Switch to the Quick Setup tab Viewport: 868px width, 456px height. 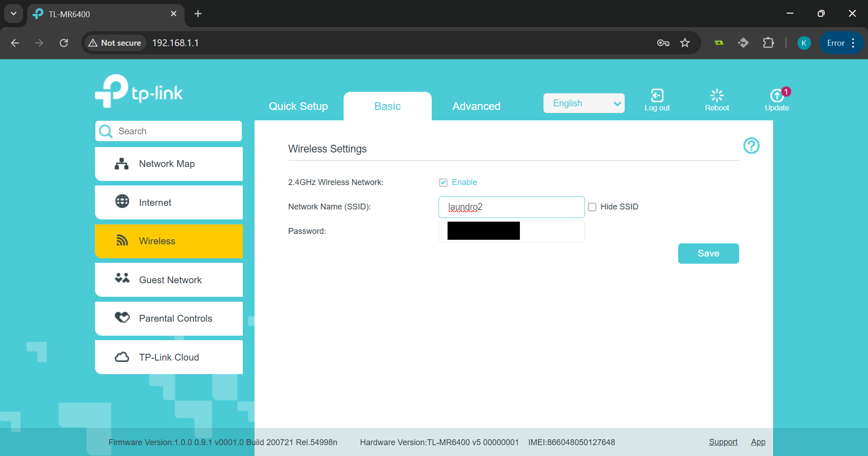point(298,106)
